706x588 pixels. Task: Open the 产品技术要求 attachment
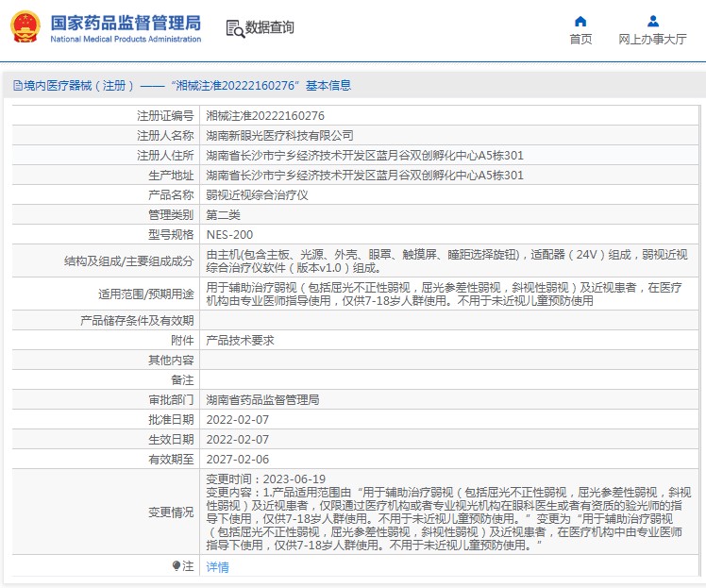click(x=240, y=340)
